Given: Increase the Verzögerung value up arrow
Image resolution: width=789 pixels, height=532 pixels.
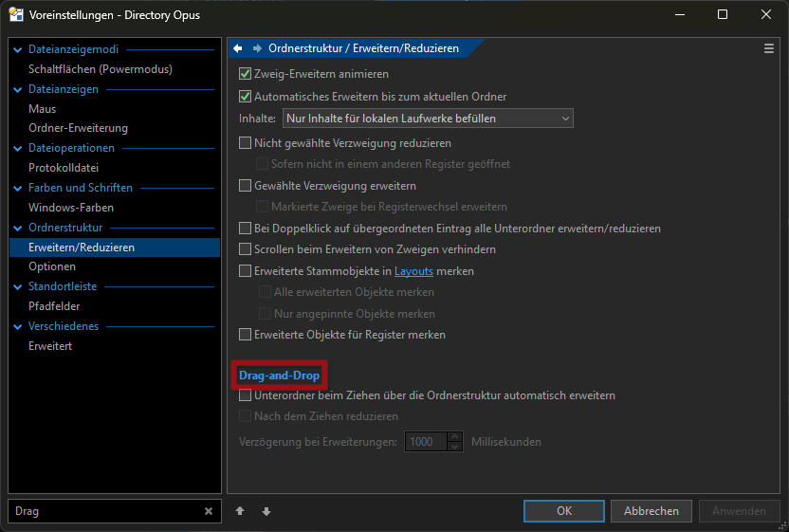Looking at the screenshot, I should click(454, 437).
